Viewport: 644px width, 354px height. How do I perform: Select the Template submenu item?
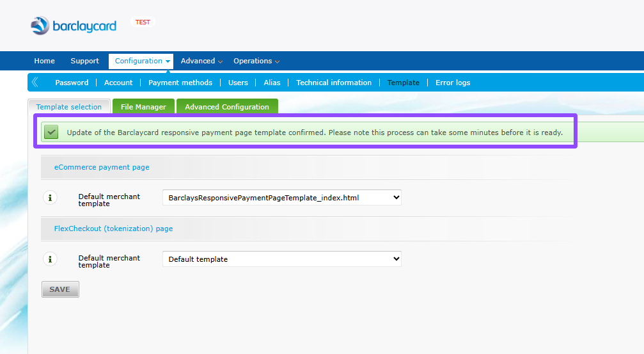(x=404, y=83)
